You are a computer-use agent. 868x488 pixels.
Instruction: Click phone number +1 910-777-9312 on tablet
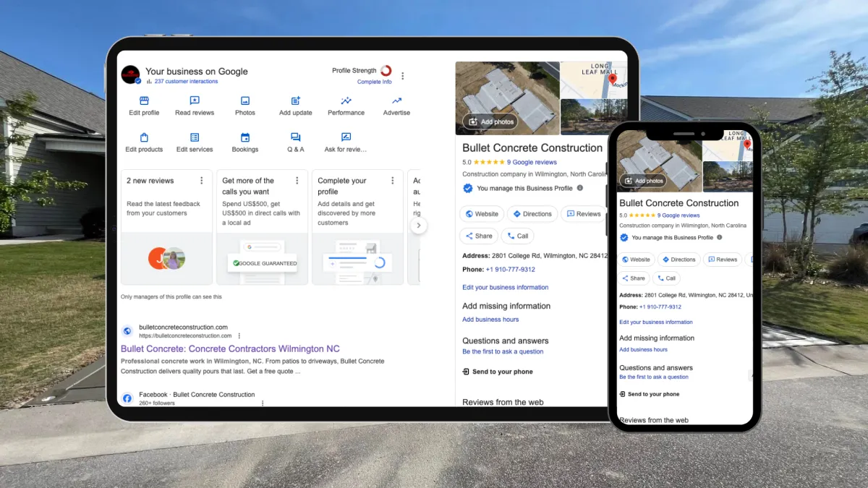(x=511, y=270)
